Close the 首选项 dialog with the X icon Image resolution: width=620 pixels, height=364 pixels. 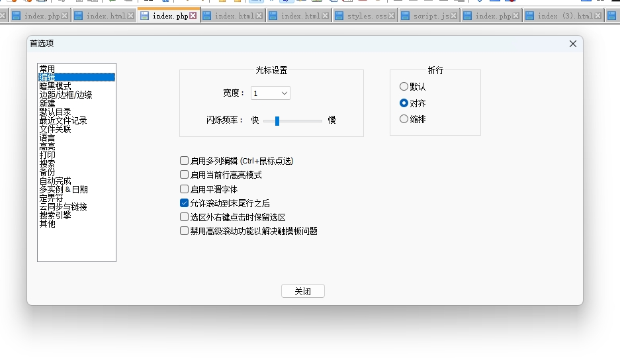(573, 44)
